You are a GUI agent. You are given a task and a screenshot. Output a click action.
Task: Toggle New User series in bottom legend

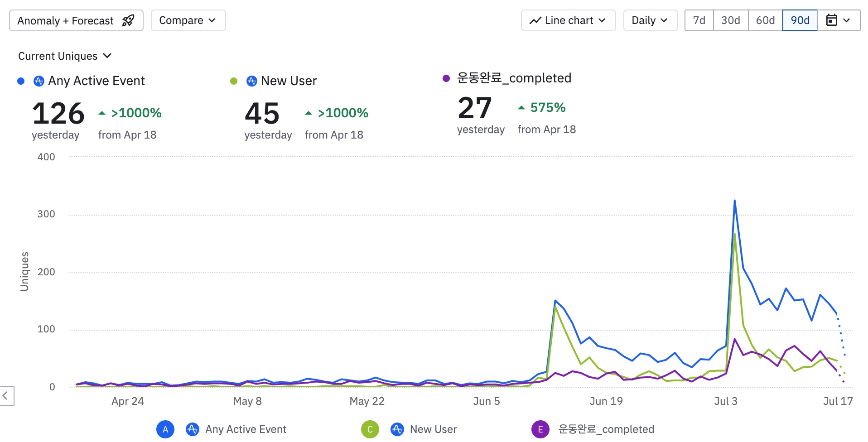point(433,429)
